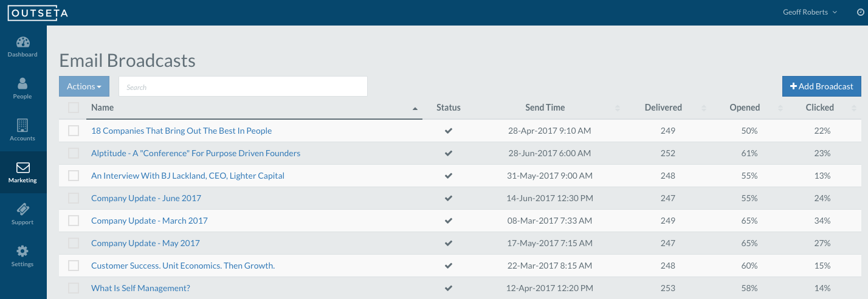Open the Company Update - June 2017 broadcast
The image size is (868, 299).
click(146, 198)
